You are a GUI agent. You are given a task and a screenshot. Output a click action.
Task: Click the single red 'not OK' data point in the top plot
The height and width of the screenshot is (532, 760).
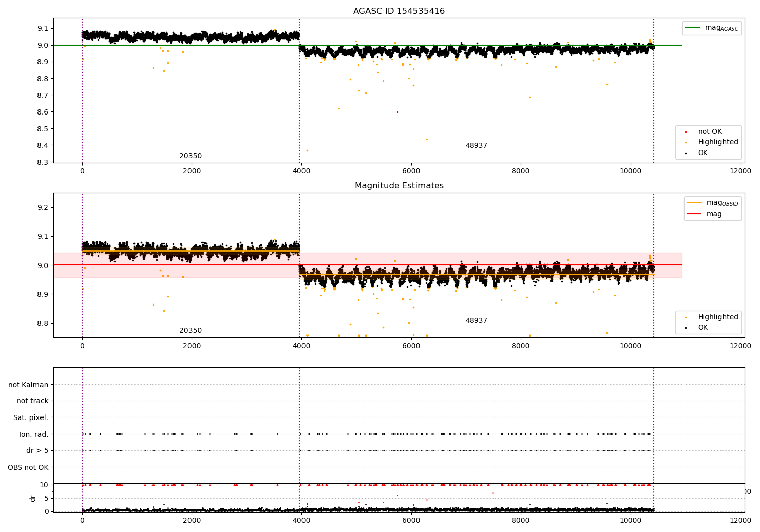click(397, 112)
